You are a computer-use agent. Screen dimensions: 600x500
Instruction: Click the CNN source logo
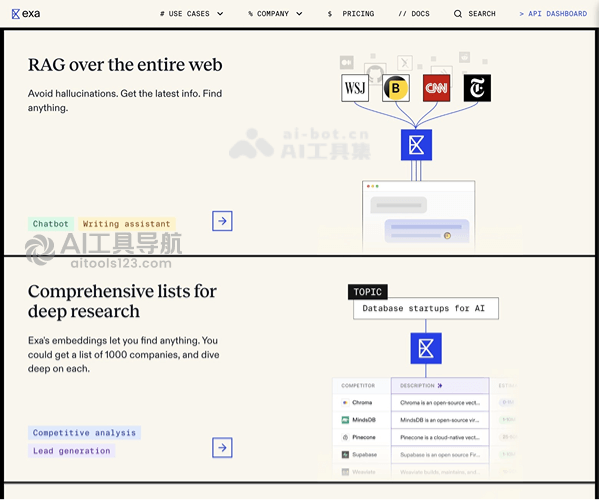point(437,88)
